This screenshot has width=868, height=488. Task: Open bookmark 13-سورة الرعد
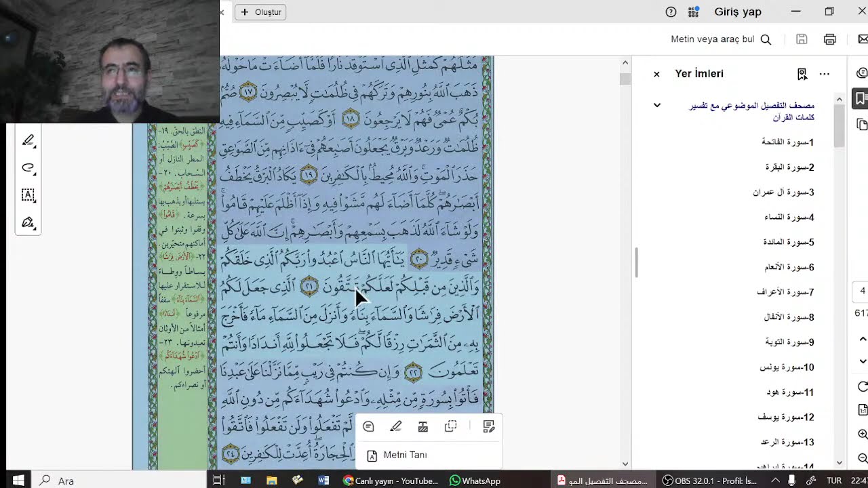click(787, 443)
